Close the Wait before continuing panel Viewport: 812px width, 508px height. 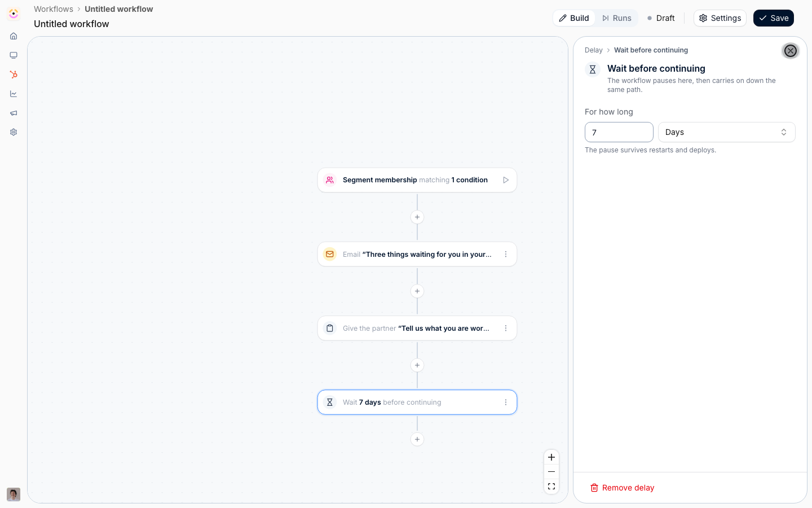pyautogui.click(x=791, y=51)
